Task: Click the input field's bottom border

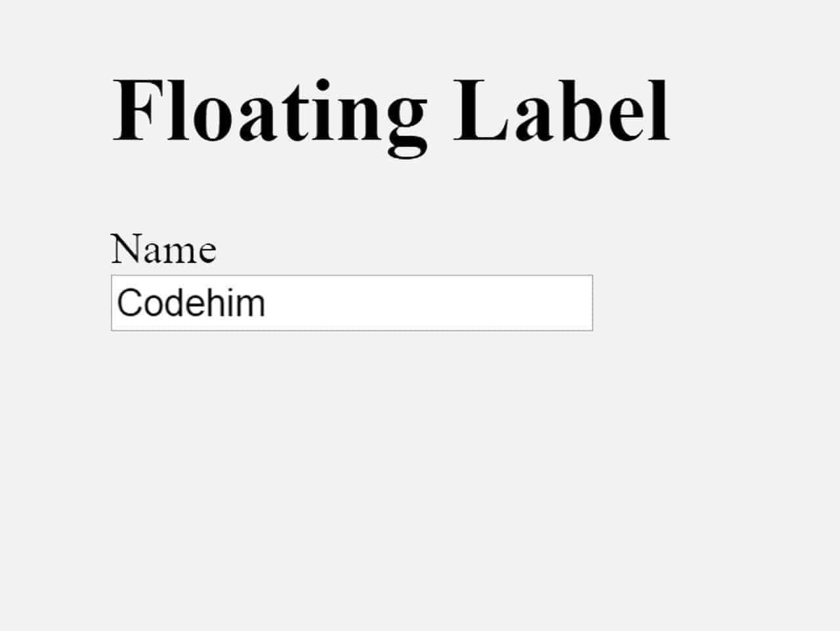Action: click(x=352, y=331)
